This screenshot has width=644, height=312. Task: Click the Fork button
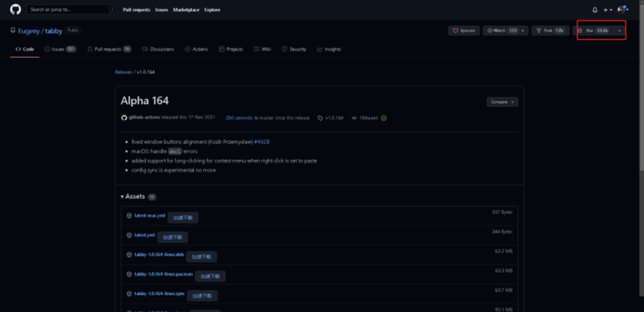(550, 30)
